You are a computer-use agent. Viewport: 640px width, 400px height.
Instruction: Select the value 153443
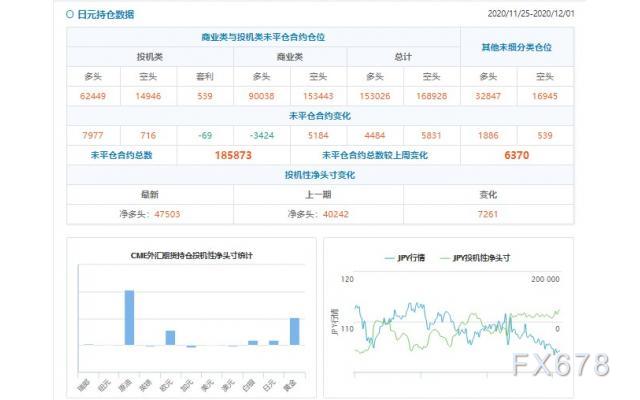318,96
